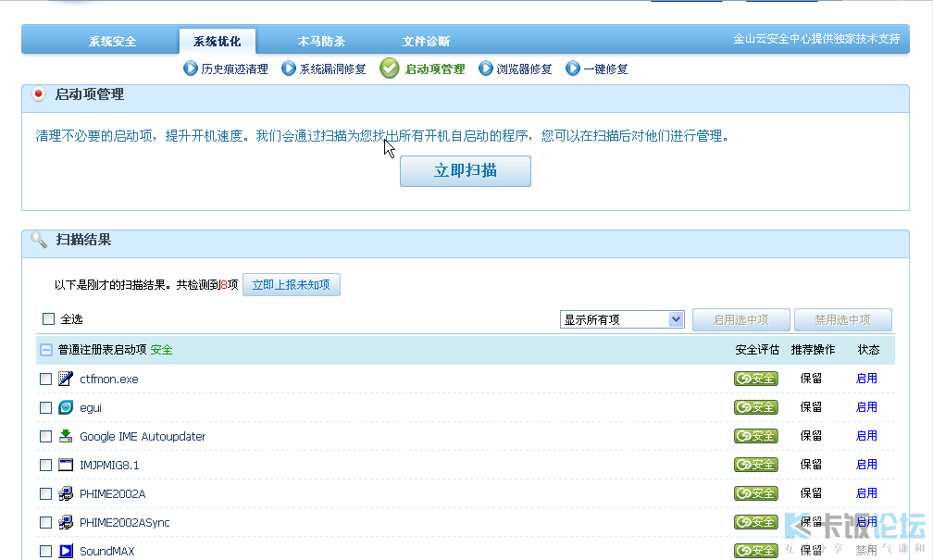Click the 安全 badge for Google IME Autoupdater
The image size is (933, 560).
(755, 436)
